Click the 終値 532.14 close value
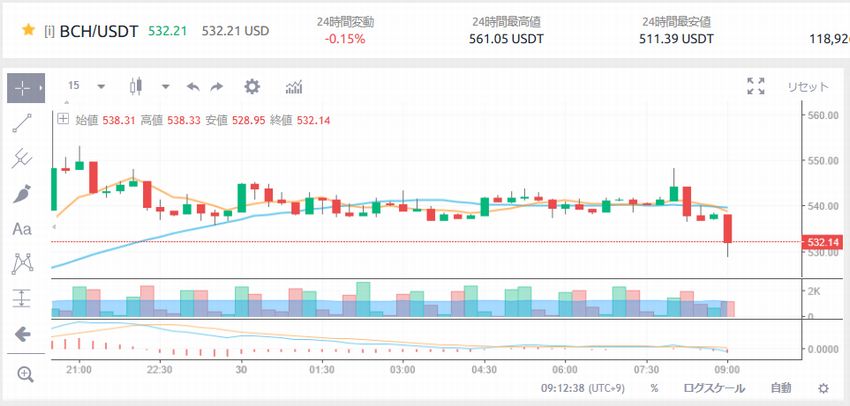 pos(300,120)
